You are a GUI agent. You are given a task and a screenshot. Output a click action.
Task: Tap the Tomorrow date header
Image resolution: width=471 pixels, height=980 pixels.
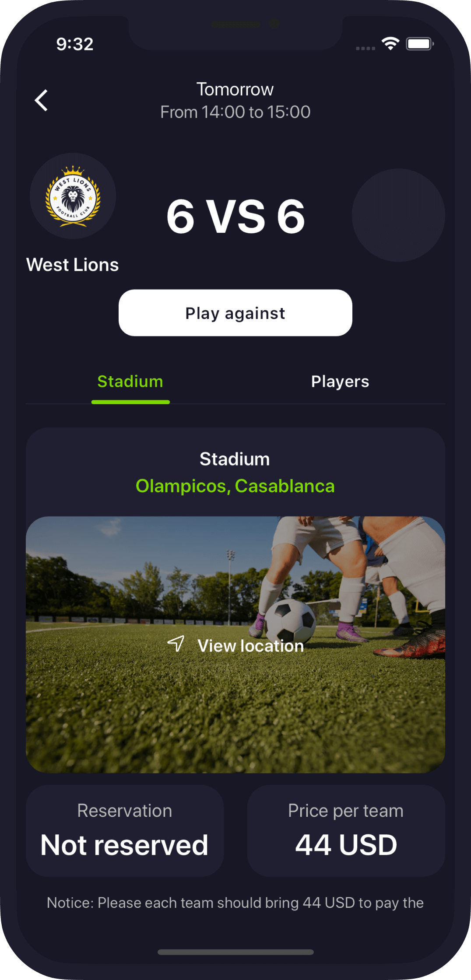pos(235,89)
